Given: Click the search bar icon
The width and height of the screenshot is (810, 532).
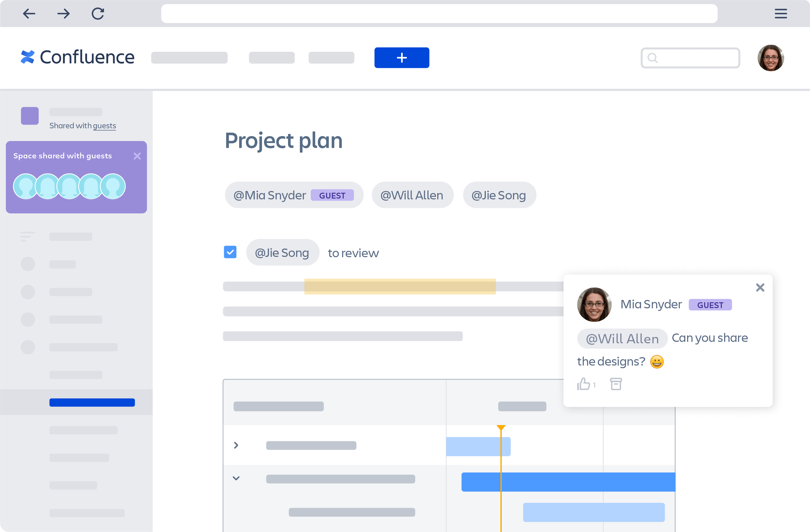Looking at the screenshot, I should tap(652, 58).
